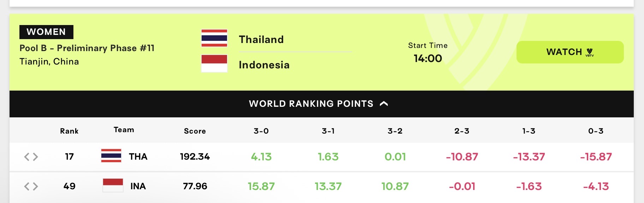Click the Score column header
The height and width of the screenshot is (203, 644).
[195, 131]
